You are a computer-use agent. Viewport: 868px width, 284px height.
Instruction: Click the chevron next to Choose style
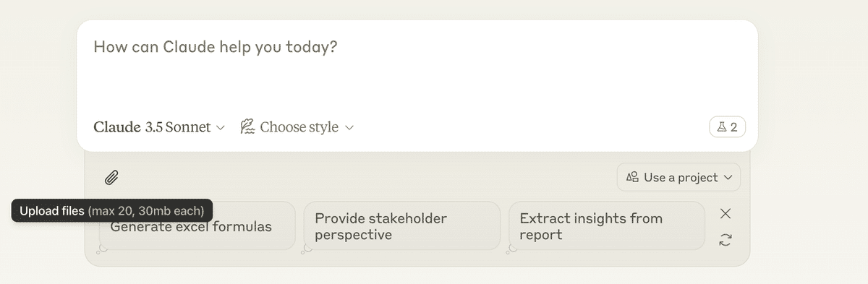coord(349,128)
